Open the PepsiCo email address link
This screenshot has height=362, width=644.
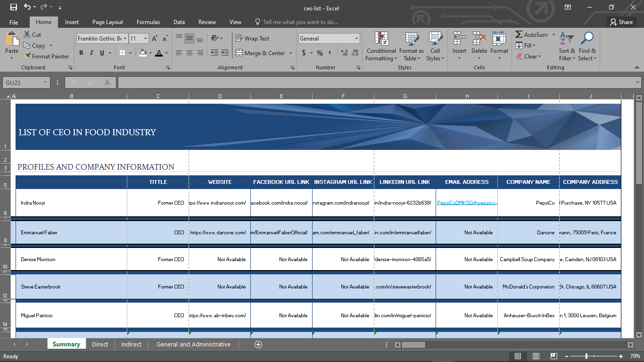tap(467, 203)
